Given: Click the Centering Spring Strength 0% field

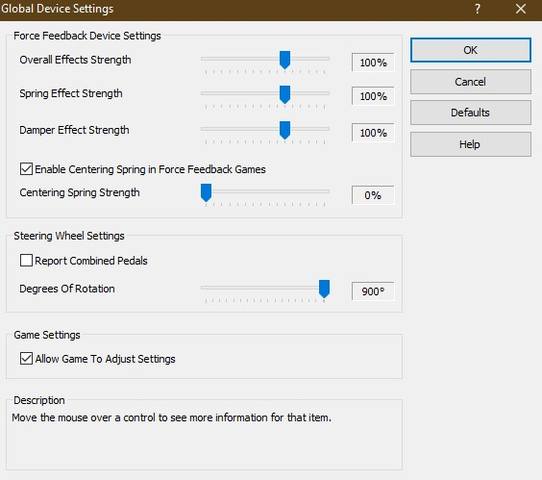Looking at the screenshot, I should pyautogui.click(x=373, y=195).
